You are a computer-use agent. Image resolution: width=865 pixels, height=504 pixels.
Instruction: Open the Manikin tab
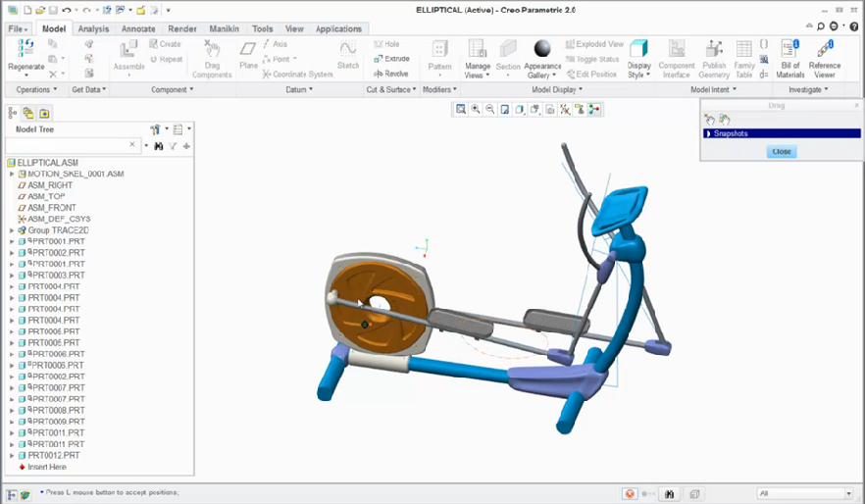pos(224,28)
